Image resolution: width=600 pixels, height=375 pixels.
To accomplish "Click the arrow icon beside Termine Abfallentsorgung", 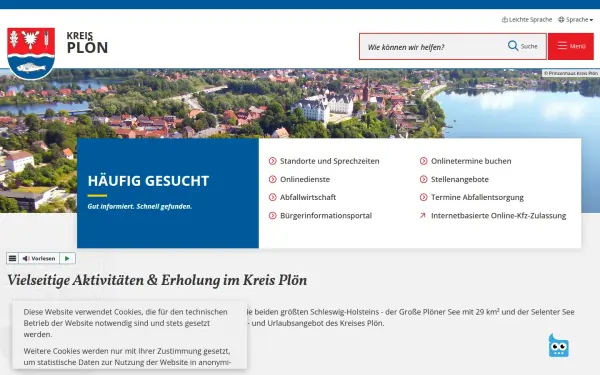I will [424, 197].
